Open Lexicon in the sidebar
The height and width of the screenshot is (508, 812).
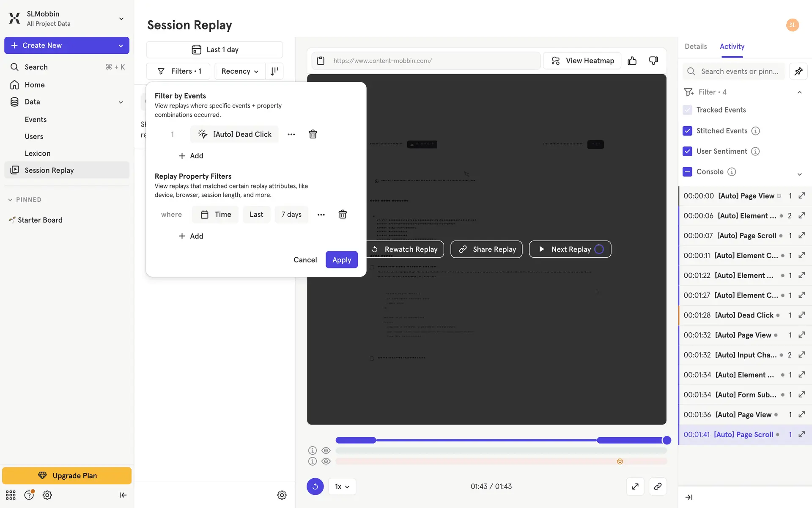(x=37, y=153)
